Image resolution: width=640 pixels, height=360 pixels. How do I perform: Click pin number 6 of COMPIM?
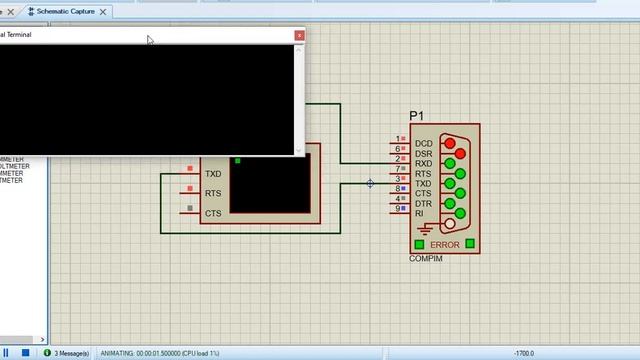[398, 149]
